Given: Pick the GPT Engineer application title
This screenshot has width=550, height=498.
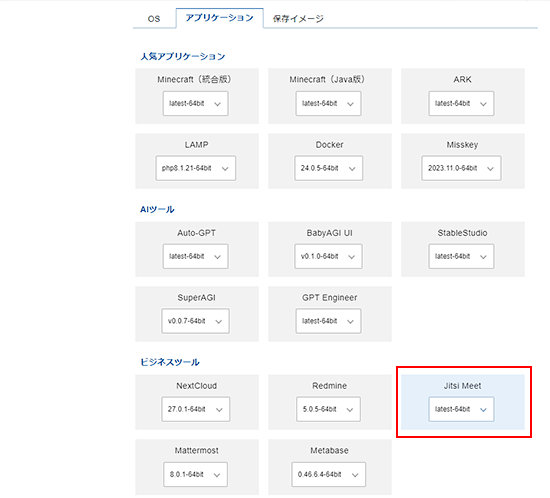Looking at the screenshot, I should 329,298.
